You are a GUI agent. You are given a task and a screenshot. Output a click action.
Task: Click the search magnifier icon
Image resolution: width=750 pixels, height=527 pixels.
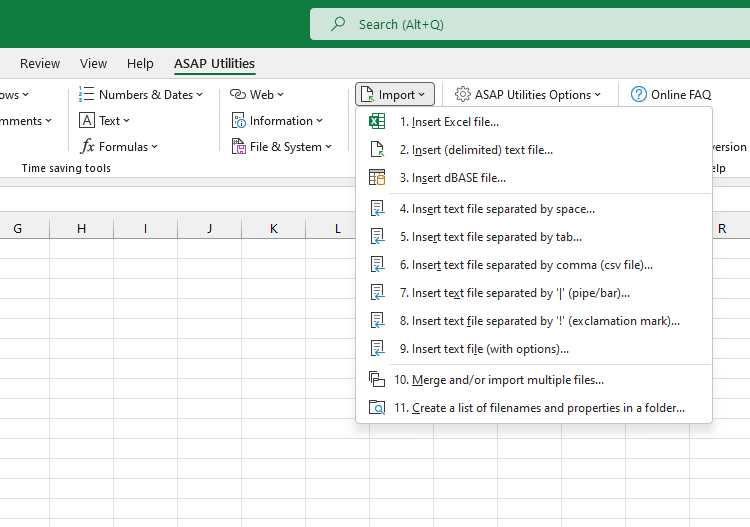click(338, 23)
